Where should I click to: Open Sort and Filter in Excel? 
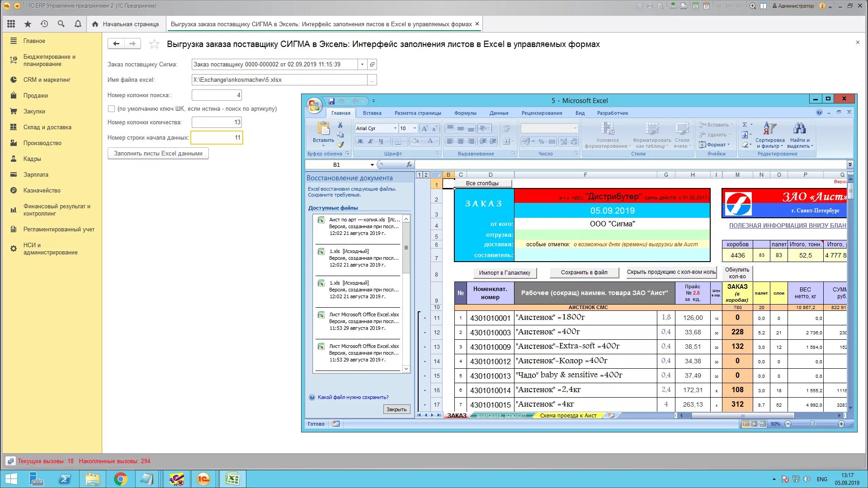(769, 135)
